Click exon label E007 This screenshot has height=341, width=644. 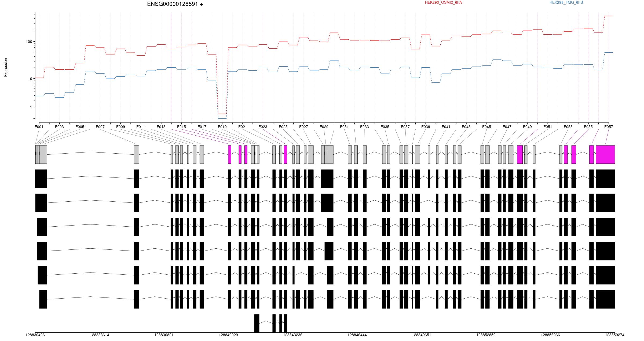100,127
